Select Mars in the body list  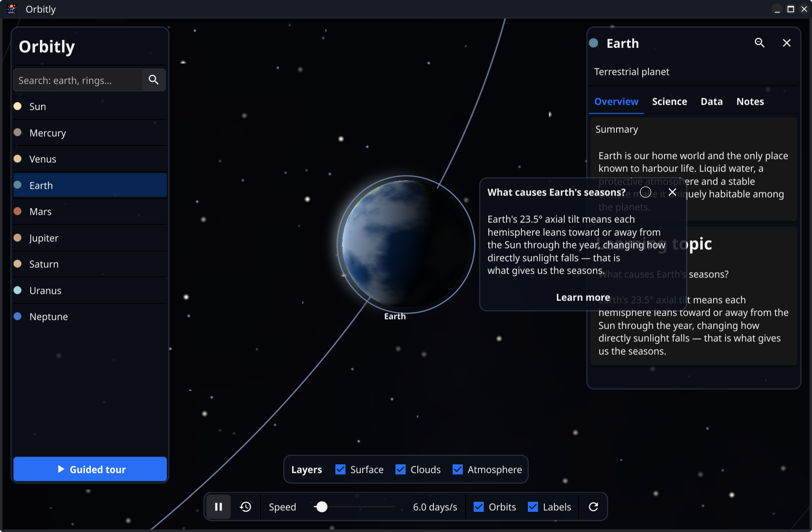[x=90, y=212]
